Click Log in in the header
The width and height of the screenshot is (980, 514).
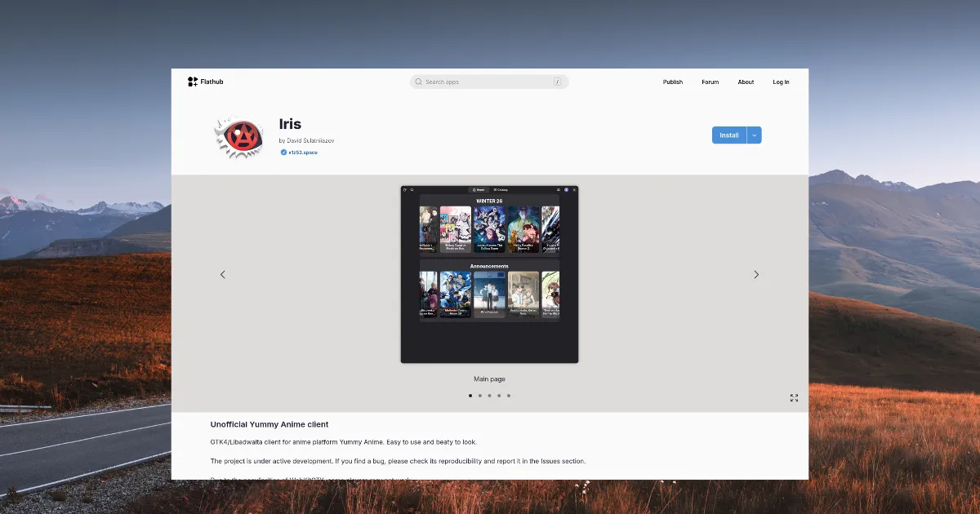(x=781, y=82)
